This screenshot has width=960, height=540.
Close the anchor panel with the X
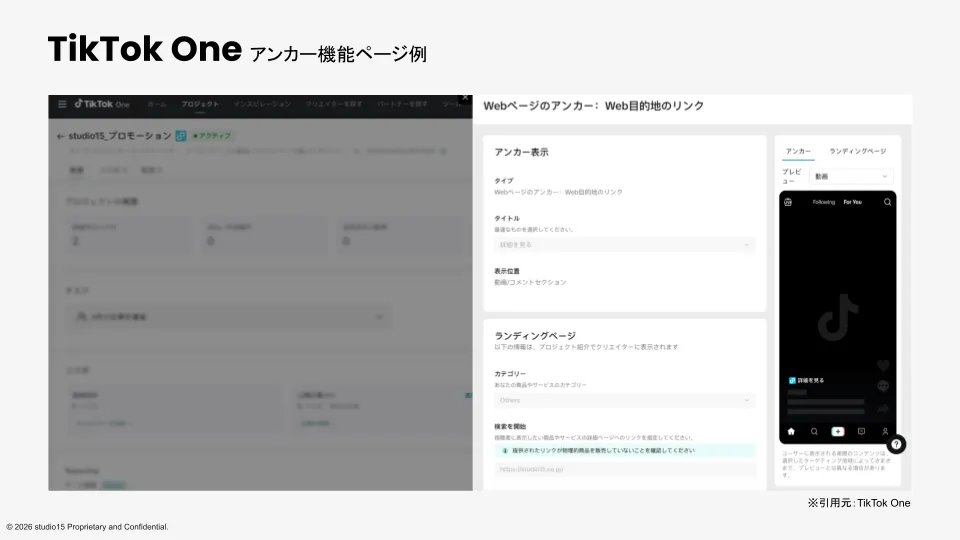[464, 99]
